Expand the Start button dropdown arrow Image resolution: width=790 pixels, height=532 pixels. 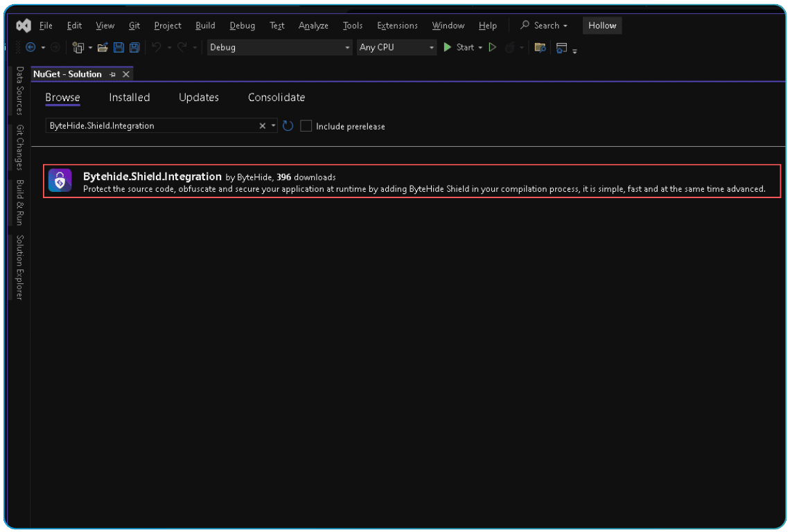[x=480, y=48]
